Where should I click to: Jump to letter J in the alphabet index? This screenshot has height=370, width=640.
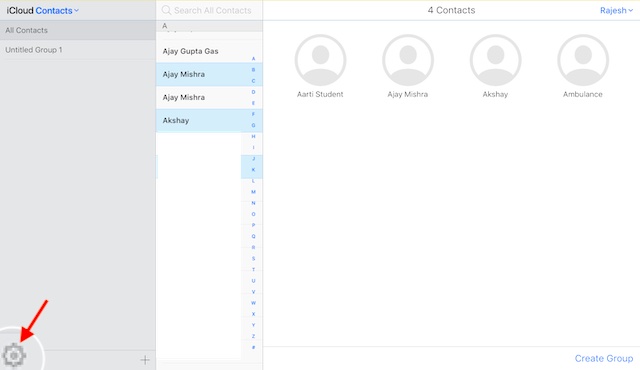253,159
